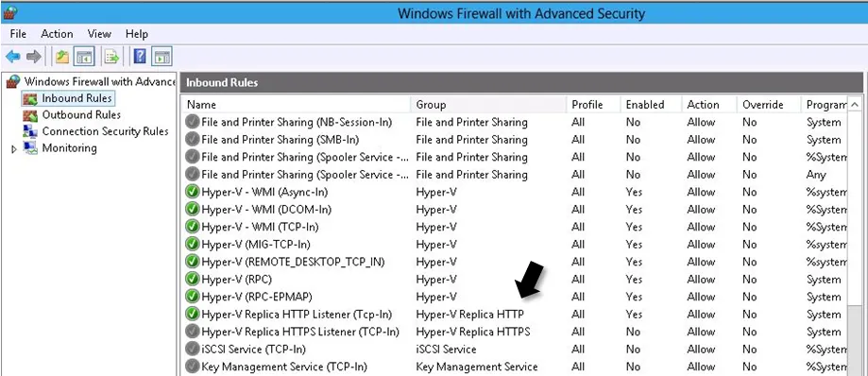This screenshot has height=376, width=868.
Task: Click gray icon of Hyper-V Replica HTTPS Listener
Action: tap(192, 332)
